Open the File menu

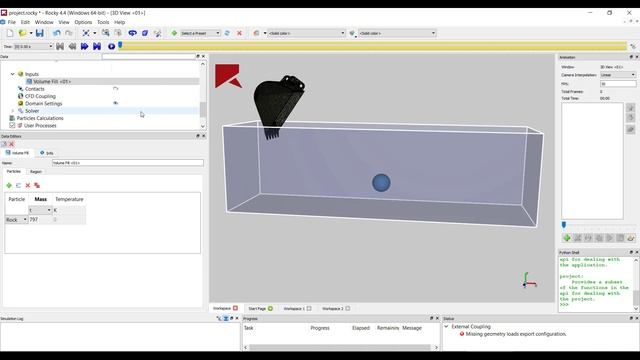coord(11,22)
